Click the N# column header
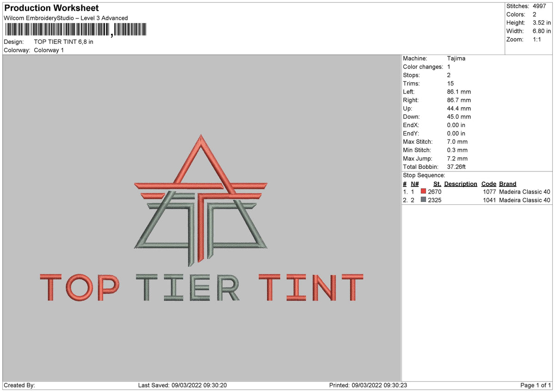Image resolution: width=555 pixels, height=392 pixels. [415, 184]
